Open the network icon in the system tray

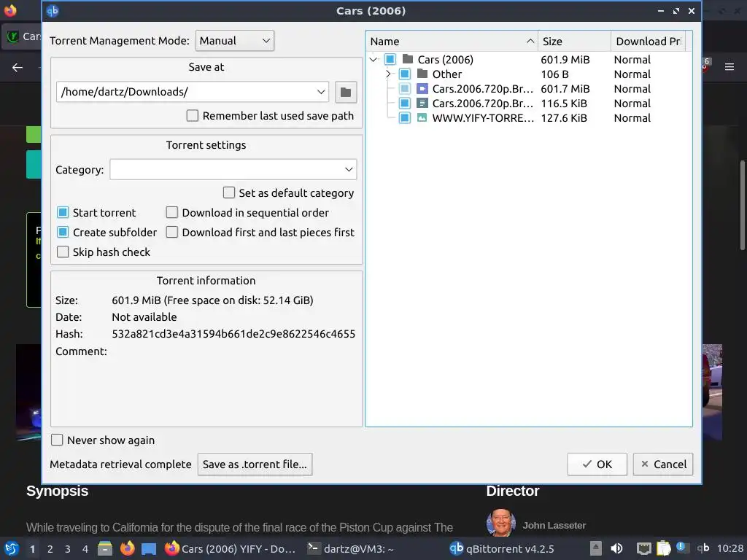point(643,548)
